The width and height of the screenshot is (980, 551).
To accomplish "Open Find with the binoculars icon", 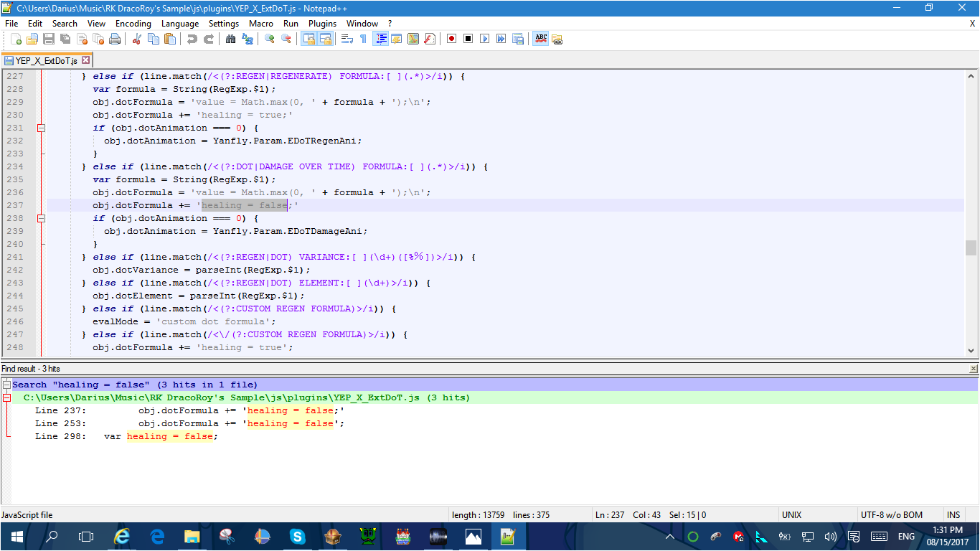I will click(230, 39).
